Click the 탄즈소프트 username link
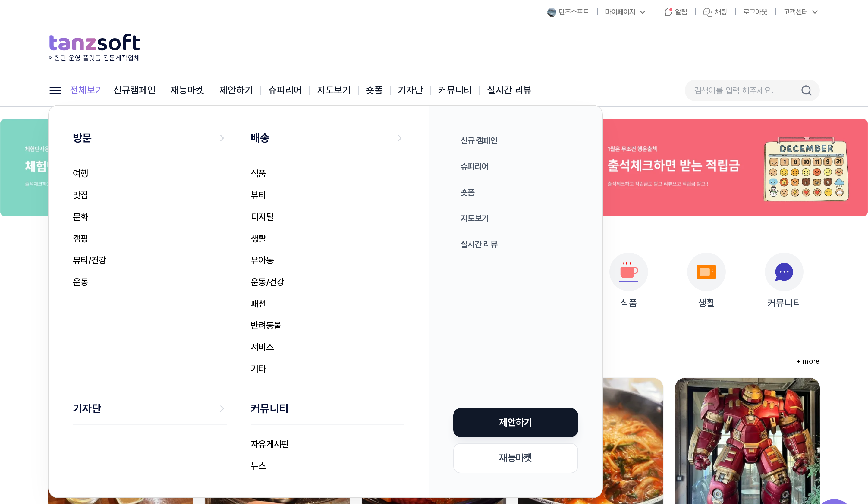 (574, 12)
